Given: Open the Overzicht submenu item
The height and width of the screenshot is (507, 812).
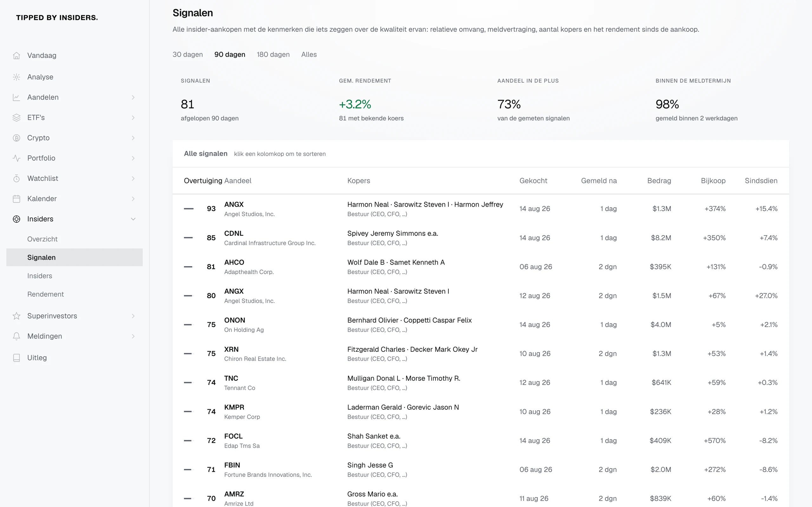Looking at the screenshot, I should (x=42, y=239).
